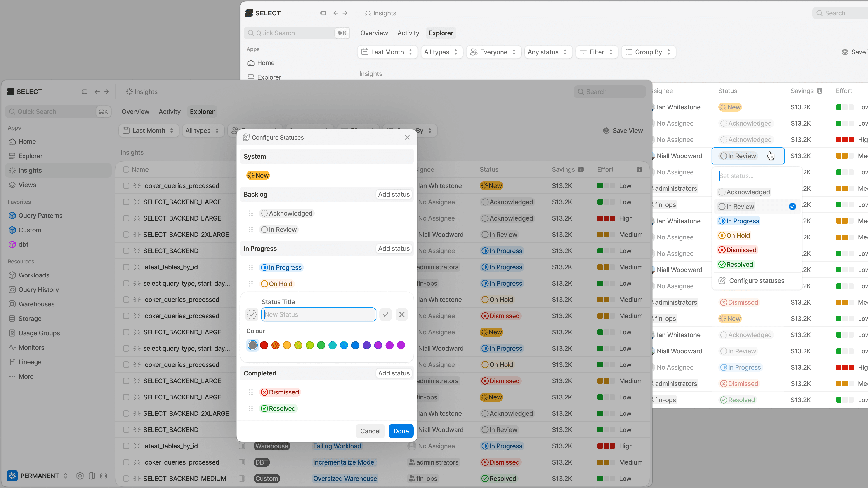Tick the SELECT_BACKEND_MEDIUM row checkbox

coord(126,479)
